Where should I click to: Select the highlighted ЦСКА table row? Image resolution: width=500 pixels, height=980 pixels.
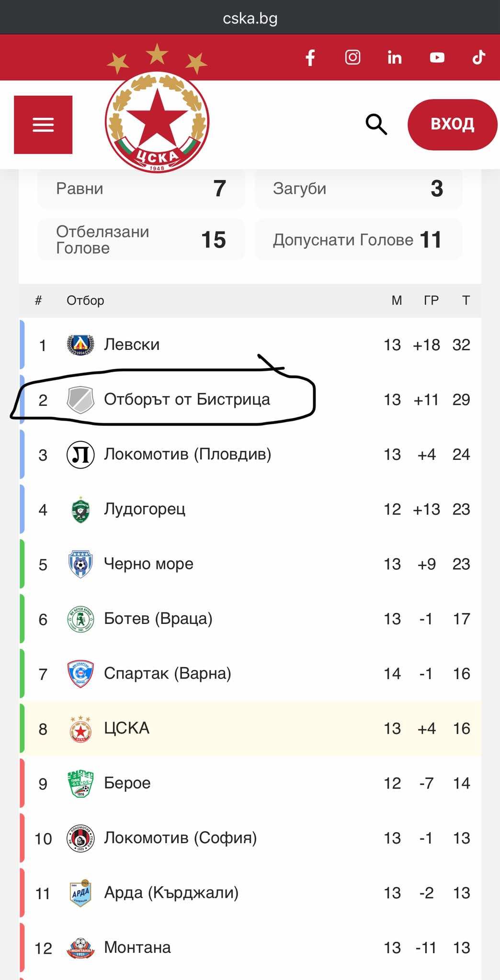click(x=250, y=729)
